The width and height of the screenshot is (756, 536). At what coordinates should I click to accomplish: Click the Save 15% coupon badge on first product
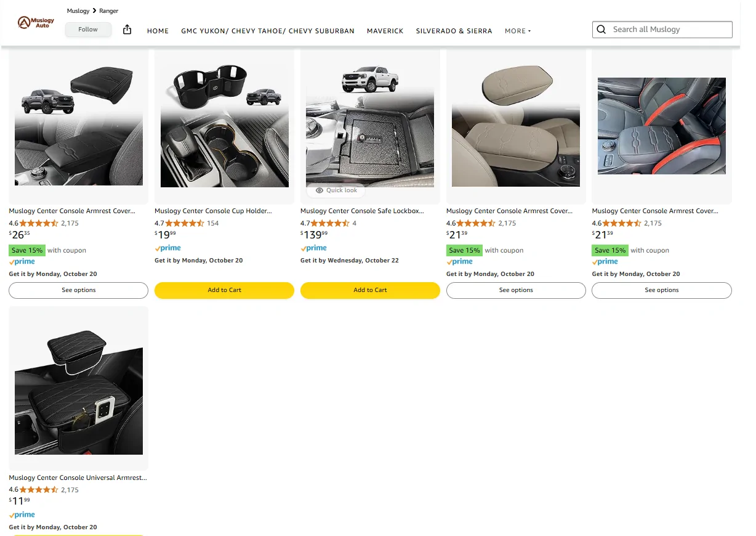27,250
